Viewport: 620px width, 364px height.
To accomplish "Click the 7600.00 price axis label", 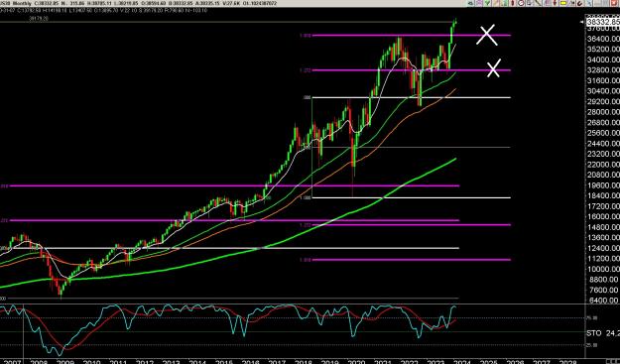I will 604,290.
